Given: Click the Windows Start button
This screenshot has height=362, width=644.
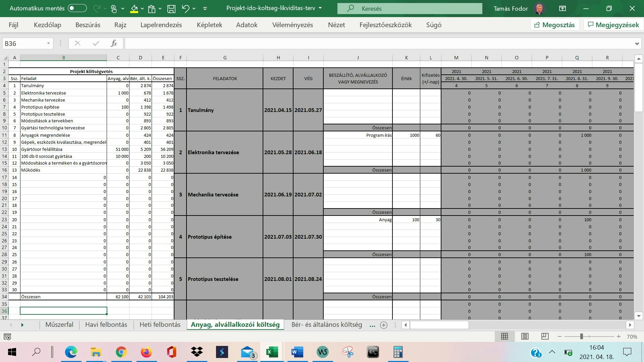Looking at the screenshot, I should coord(12,352).
